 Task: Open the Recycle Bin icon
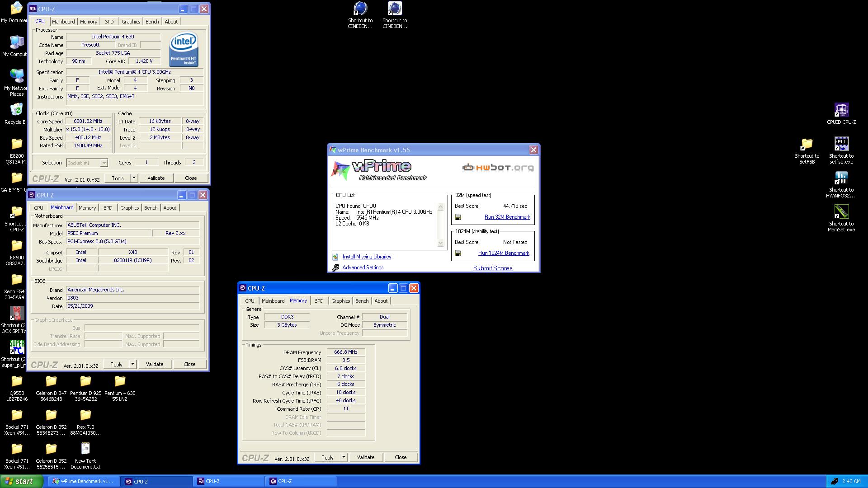[x=17, y=110]
